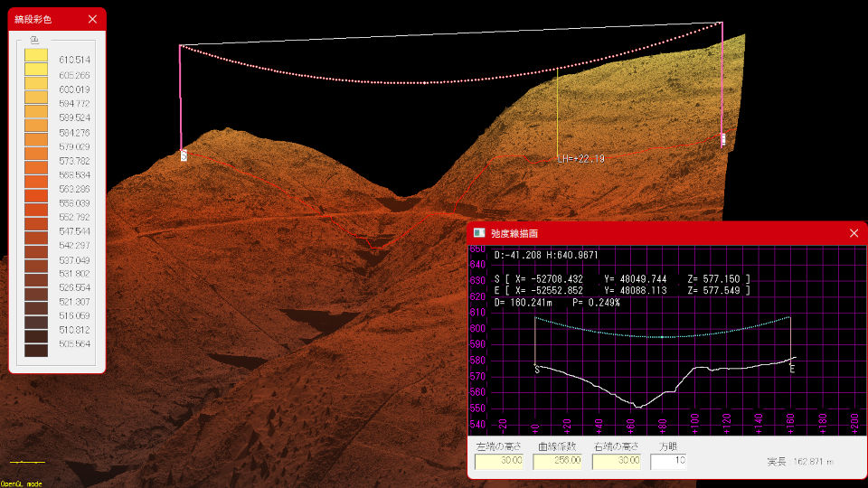The height and width of the screenshot is (488, 868).
Task: Click the 縞段彩色 panel title bar
Action: tap(45, 18)
